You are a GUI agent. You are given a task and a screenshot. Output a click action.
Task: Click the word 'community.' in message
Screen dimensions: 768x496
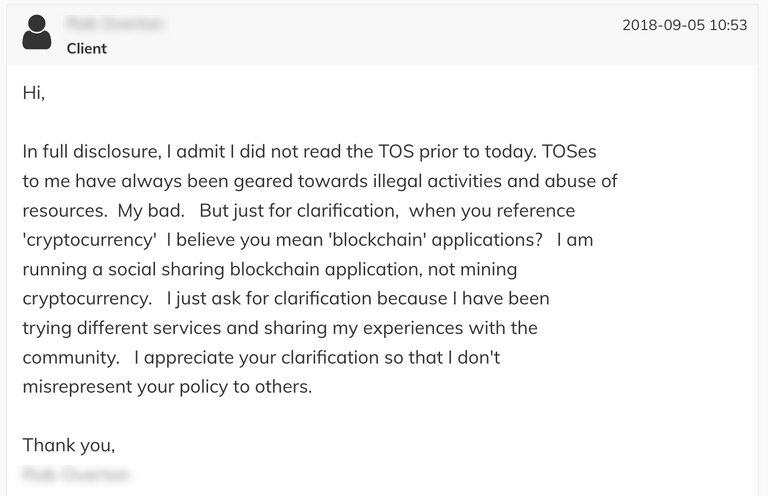pos(71,357)
